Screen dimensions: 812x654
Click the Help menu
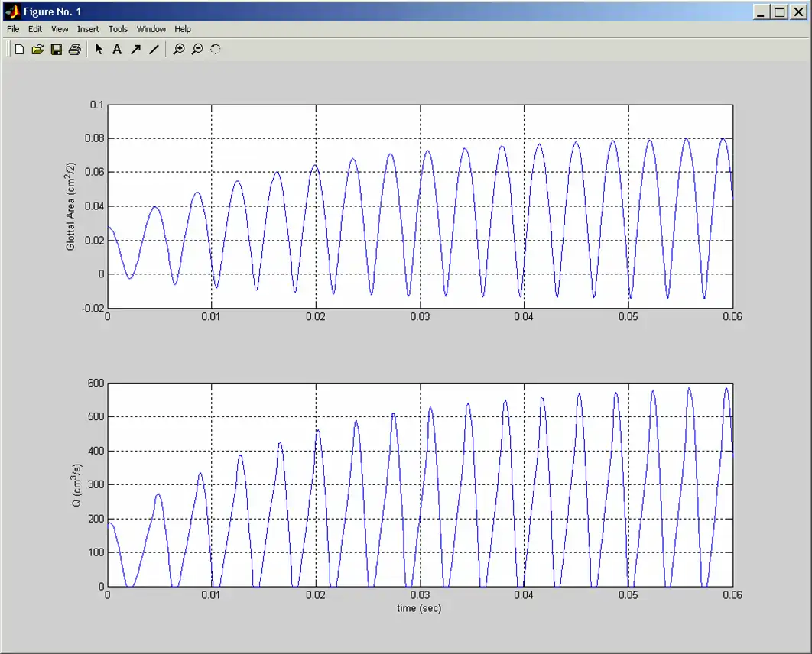183,29
